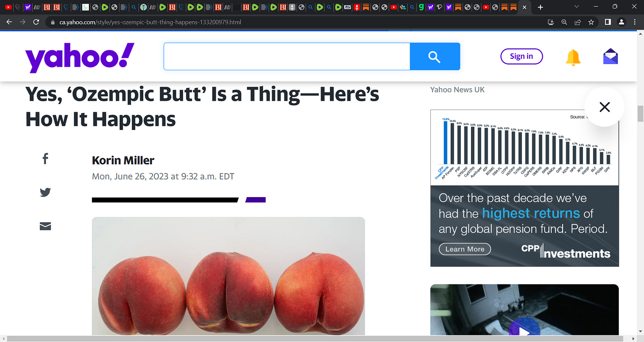Click the CPP Investments logo in ad
The width and height of the screenshot is (644, 342).
click(566, 251)
